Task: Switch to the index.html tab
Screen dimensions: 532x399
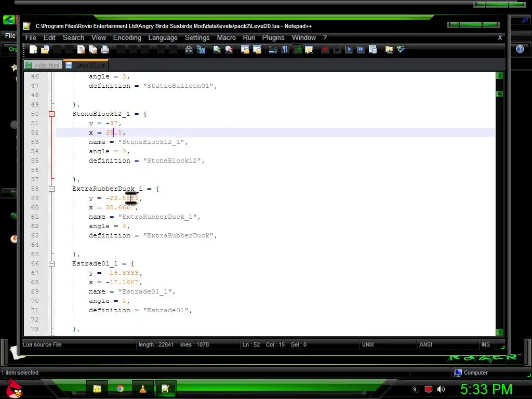Action: (43, 65)
